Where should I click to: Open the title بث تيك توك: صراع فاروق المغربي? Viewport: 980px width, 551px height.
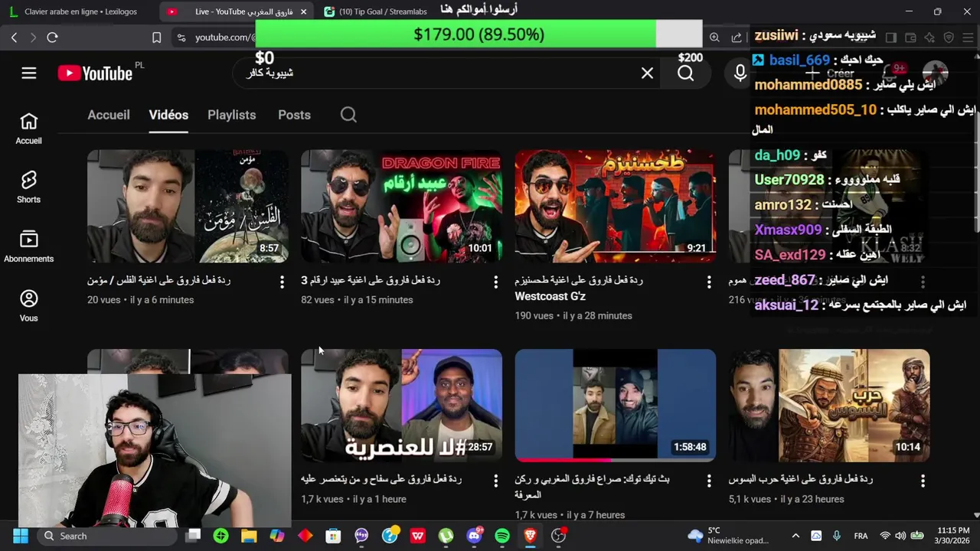(x=592, y=487)
